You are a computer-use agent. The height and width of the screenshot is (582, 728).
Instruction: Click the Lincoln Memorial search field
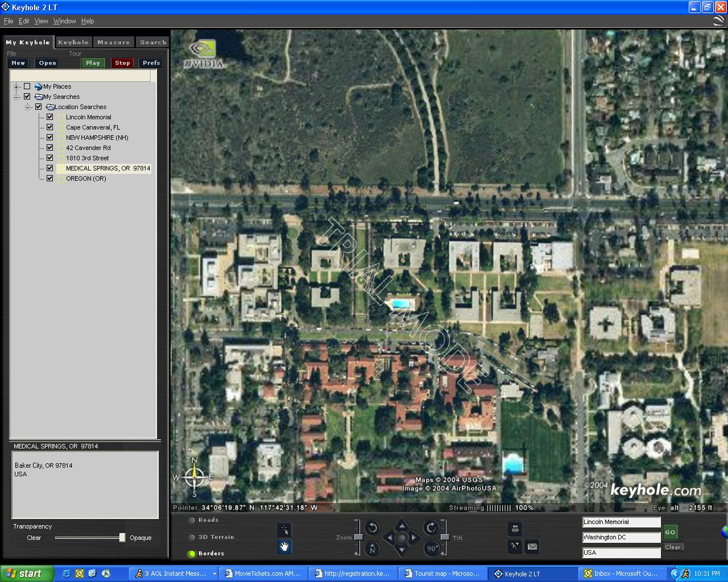621,522
